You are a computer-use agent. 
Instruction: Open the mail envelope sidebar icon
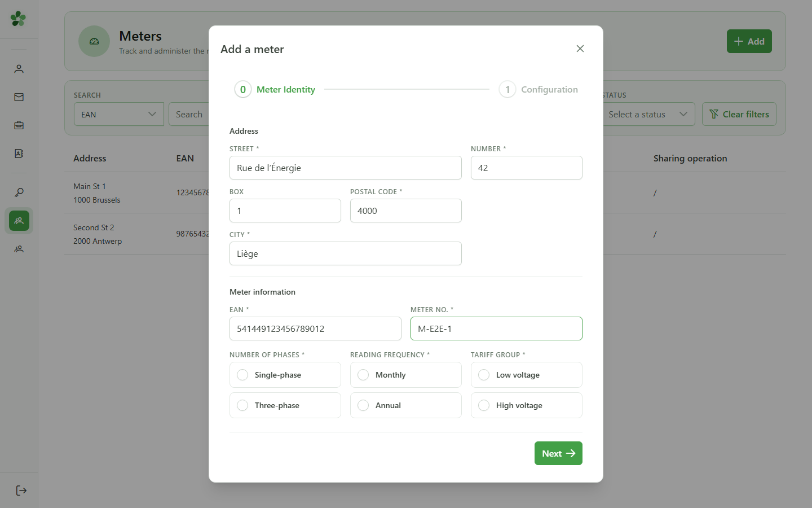coord(19,97)
